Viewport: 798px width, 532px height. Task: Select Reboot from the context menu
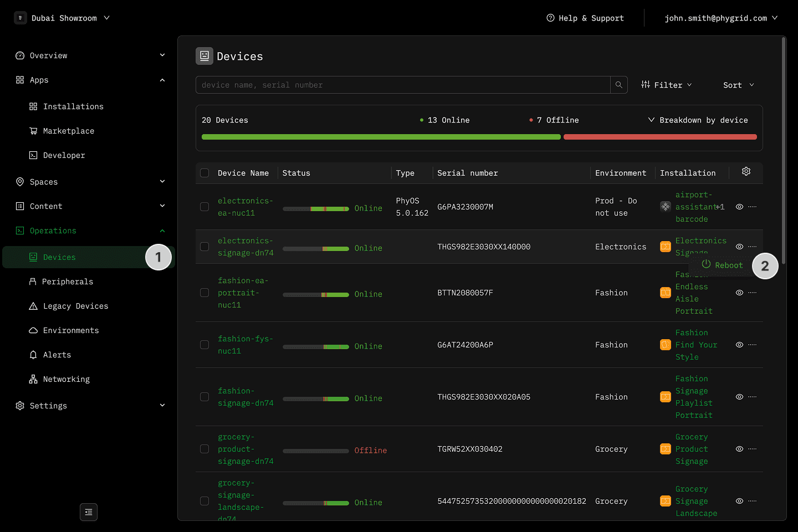tap(722, 265)
